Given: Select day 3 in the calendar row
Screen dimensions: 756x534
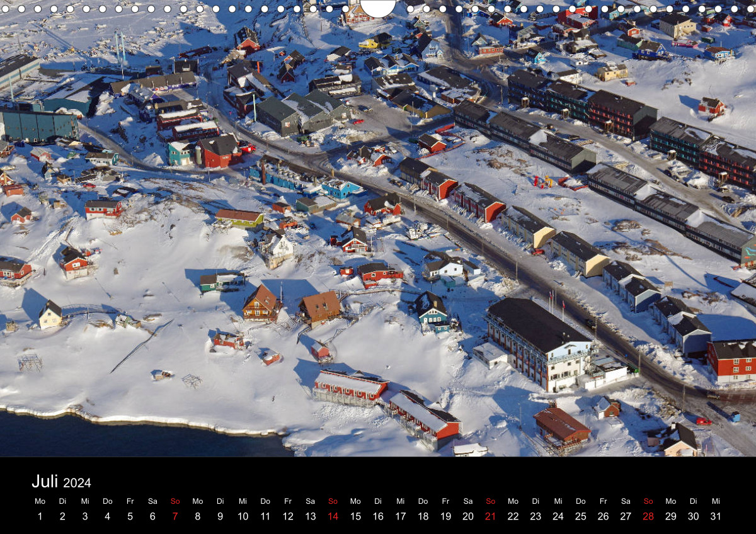Looking at the screenshot, I should pyautogui.click(x=85, y=516).
